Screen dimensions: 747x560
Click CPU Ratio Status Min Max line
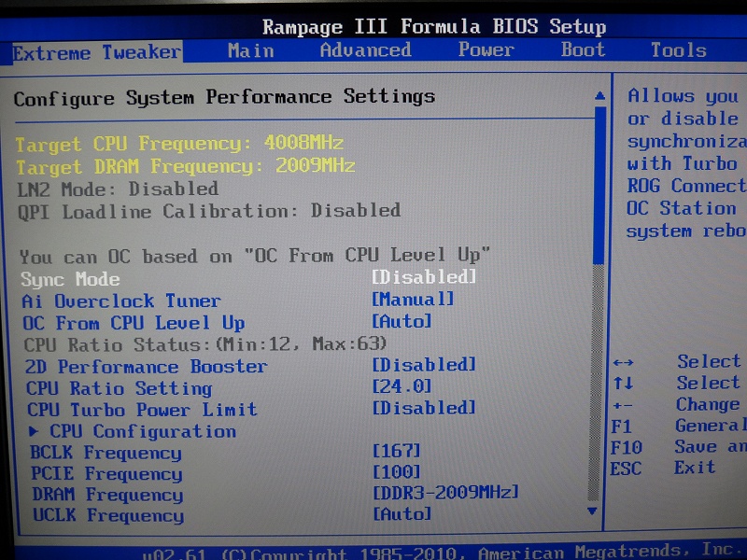point(204,343)
